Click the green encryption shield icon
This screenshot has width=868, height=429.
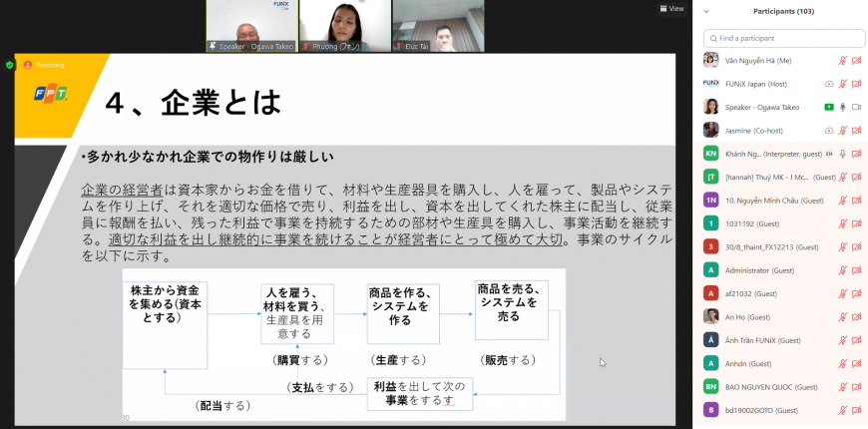click(x=9, y=64)
